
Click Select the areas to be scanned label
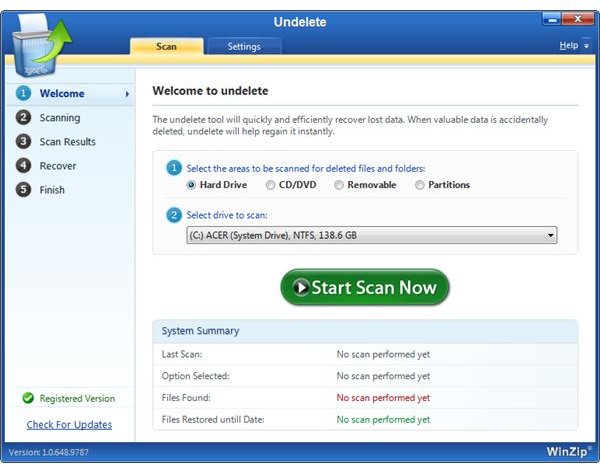[x=306, y=168]
